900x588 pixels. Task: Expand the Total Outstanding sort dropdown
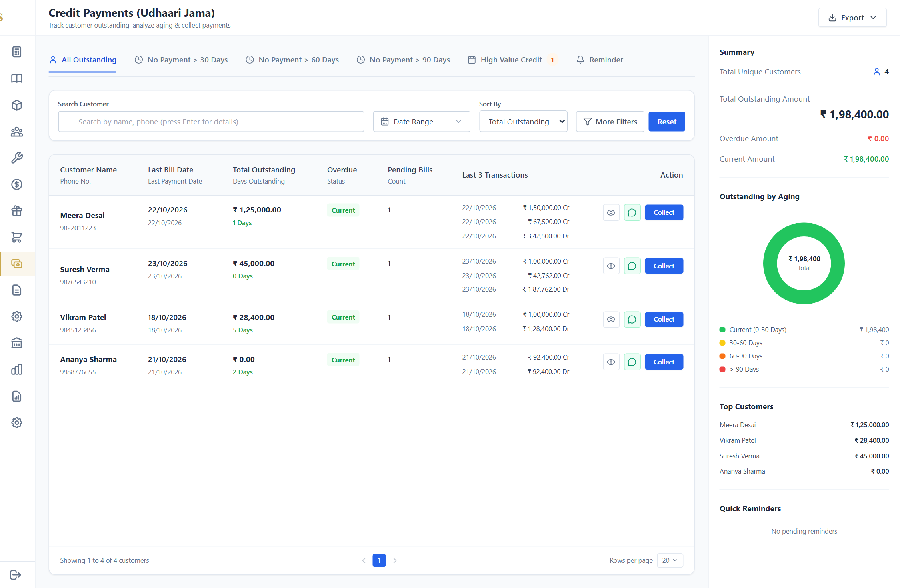click(x=523, y=122)
